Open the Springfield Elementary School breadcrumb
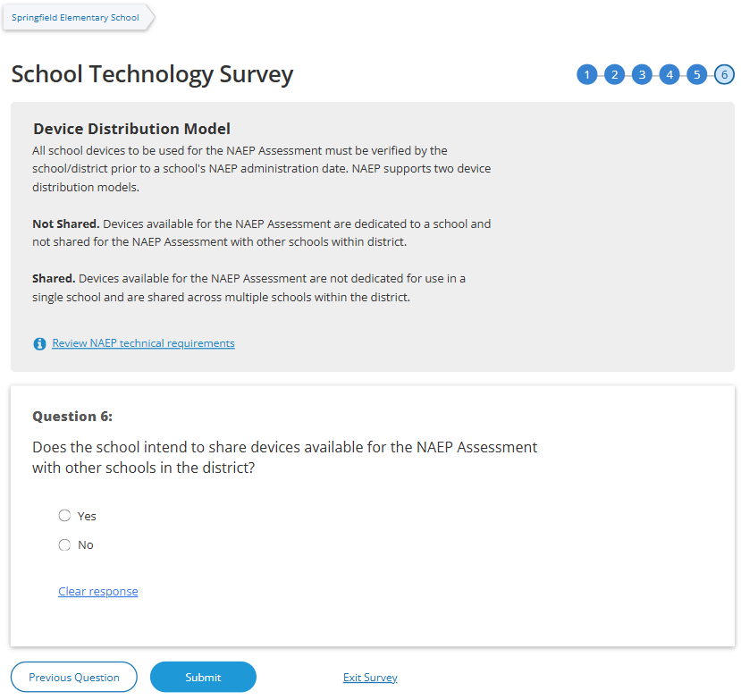 tap(75, 18)
